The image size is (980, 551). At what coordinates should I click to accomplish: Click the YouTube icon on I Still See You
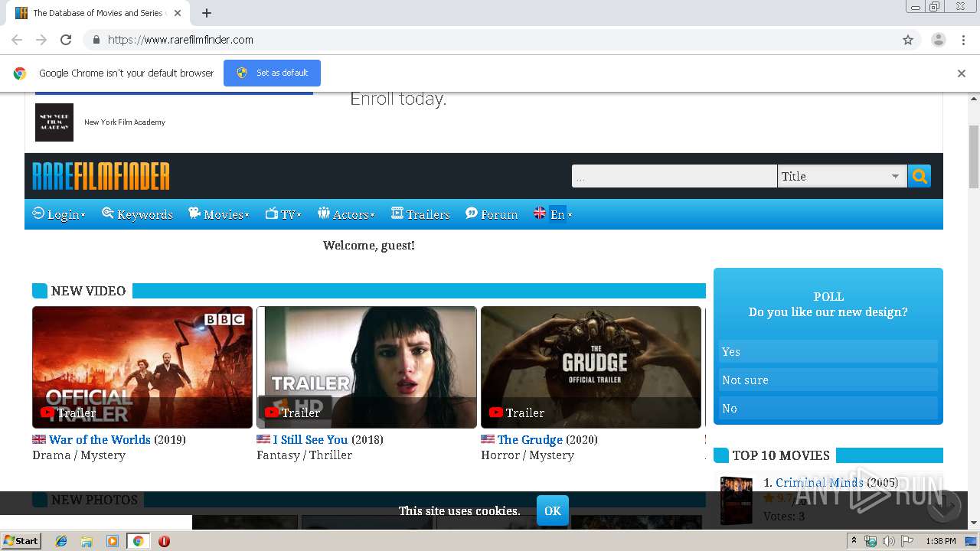272,412
